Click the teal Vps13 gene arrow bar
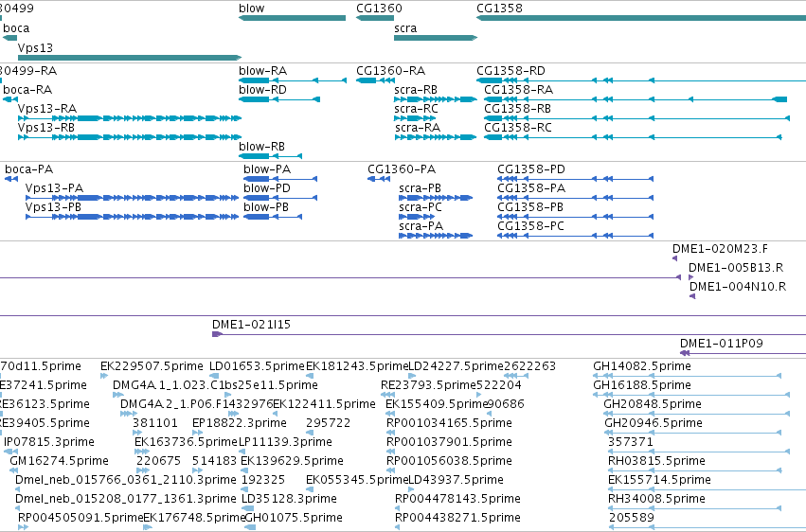Viewport: 806px width, 532px height. 130,58
